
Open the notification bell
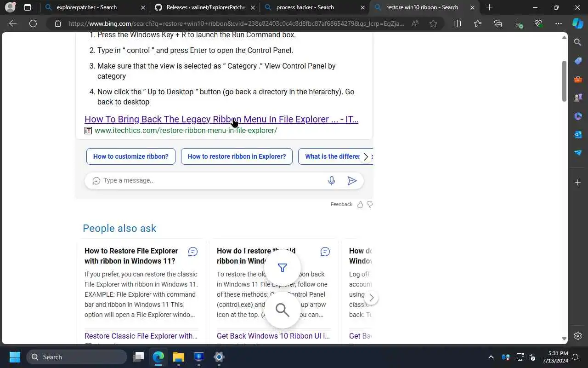(x=575, y=357)
